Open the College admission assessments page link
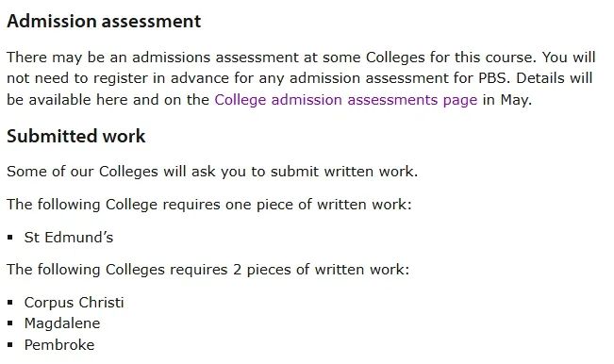This screenshot has height=364, width=614. 346,100
